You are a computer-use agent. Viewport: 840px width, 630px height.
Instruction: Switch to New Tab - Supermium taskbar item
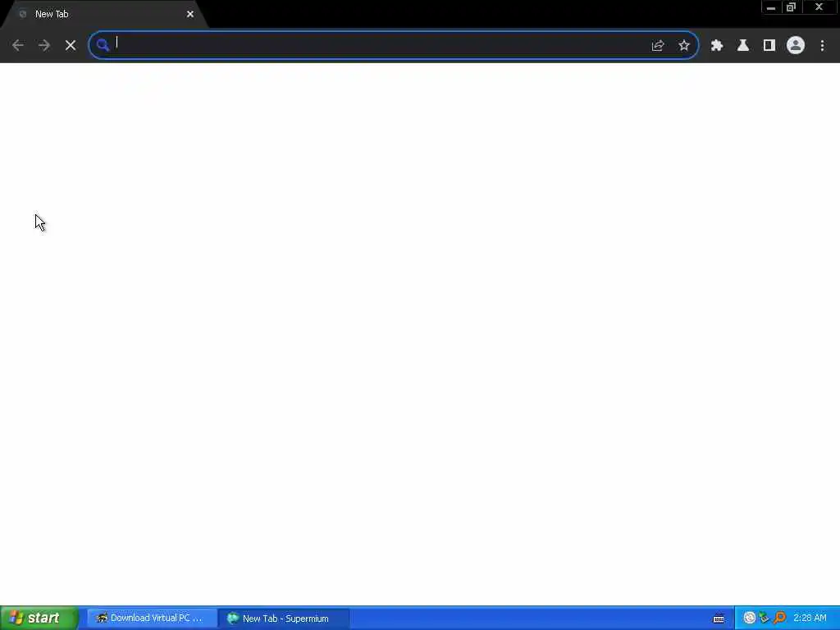[x=284, y=619]
